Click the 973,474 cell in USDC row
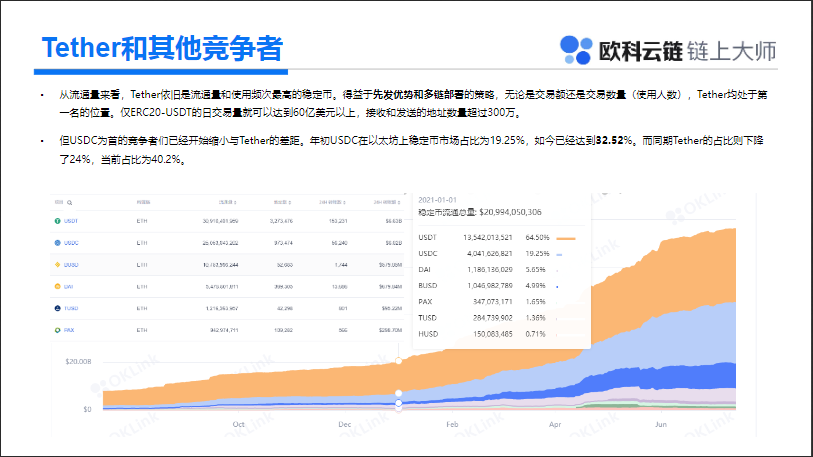The image size is (813, 457). [284, 243]
